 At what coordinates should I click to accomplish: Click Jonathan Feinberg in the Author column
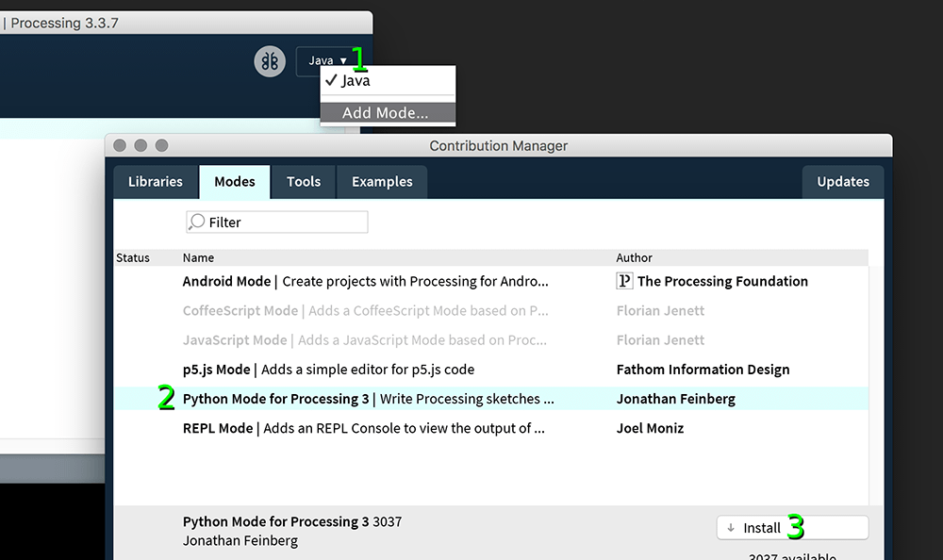point(676,399)
